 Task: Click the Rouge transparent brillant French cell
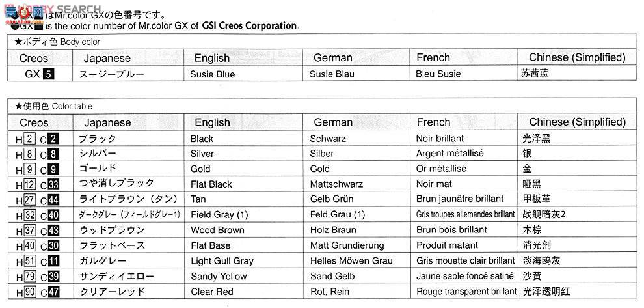click(466, 292)
